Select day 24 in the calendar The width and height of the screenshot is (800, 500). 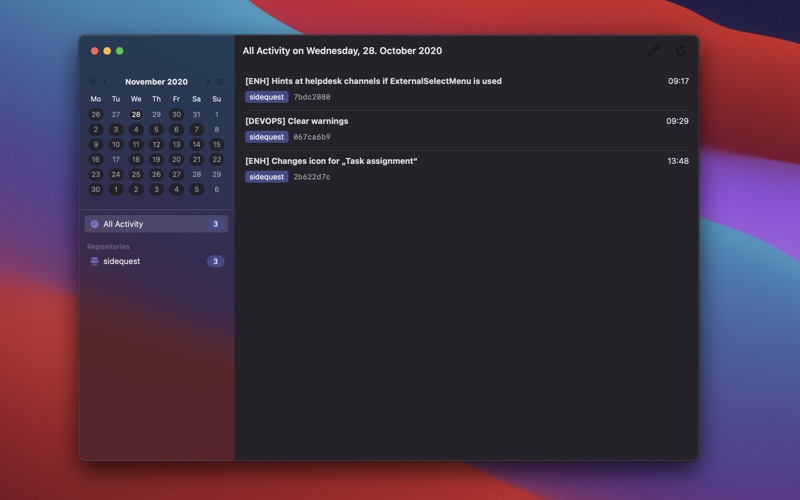point(116,174)
